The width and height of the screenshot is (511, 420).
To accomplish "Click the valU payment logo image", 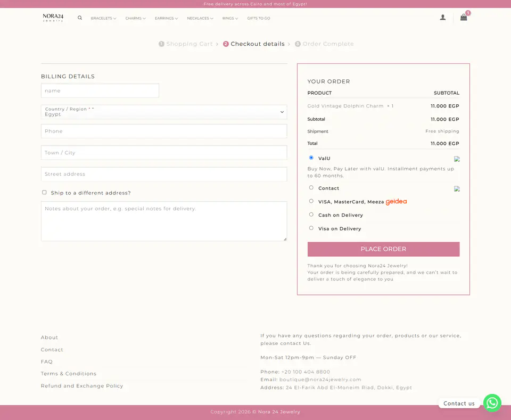I will pyautogui.click(x=457, y=159).
